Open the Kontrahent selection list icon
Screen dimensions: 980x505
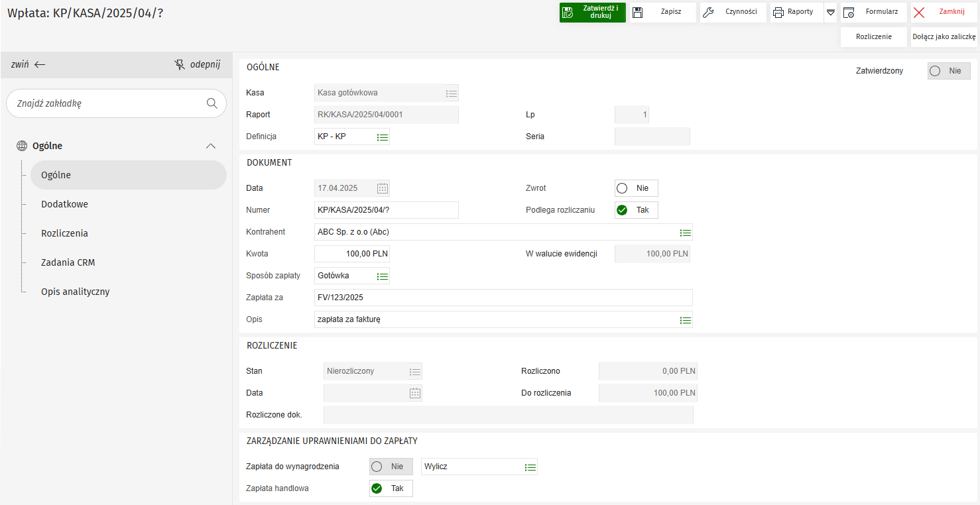pos(686,233)
